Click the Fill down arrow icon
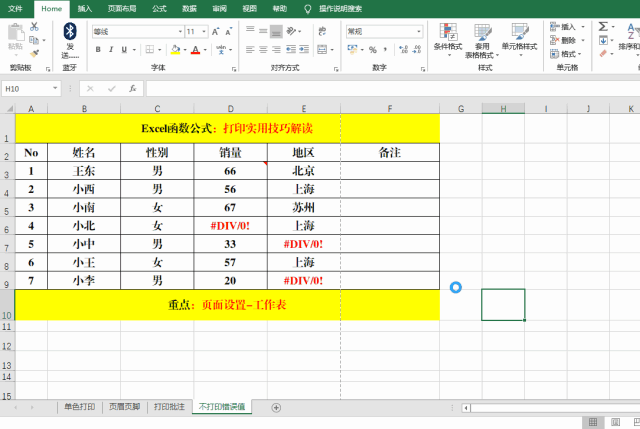 [603, 40]
